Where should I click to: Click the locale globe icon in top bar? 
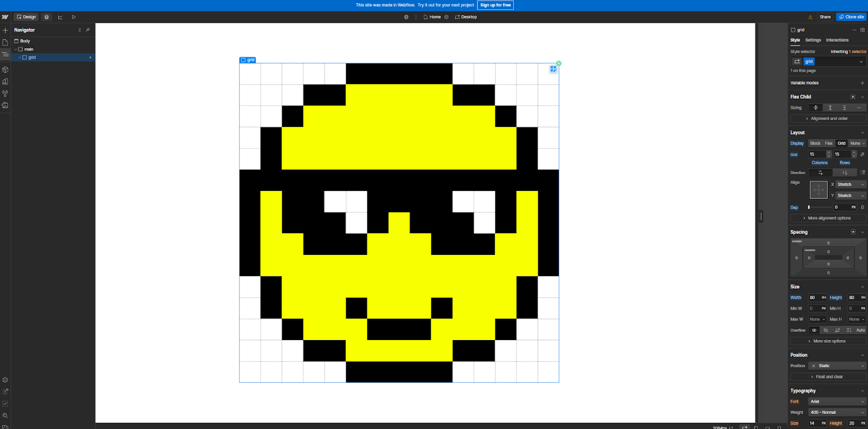point(406,17)
